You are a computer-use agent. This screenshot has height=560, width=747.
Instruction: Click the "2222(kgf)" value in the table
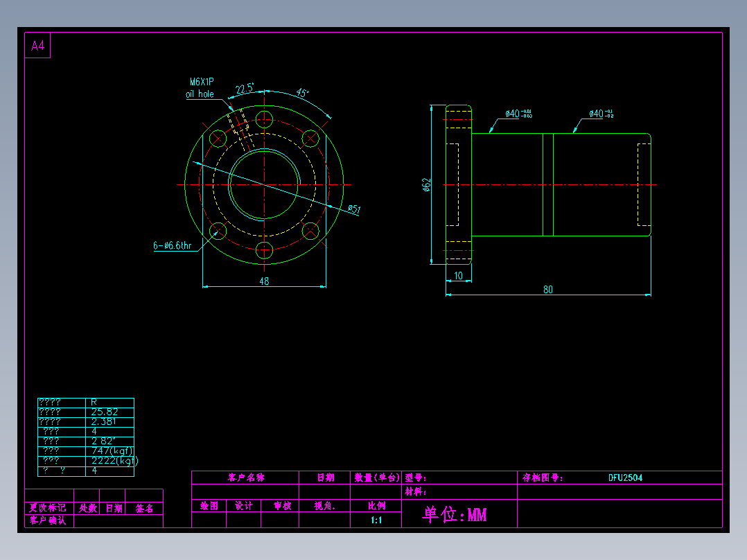click(x=114, y=460)
